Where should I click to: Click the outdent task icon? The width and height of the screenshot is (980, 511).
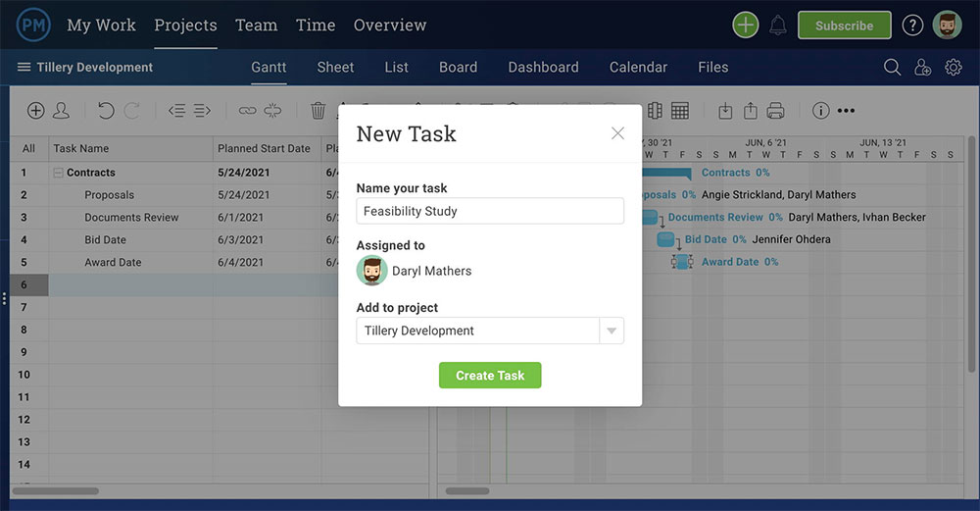(176, 111)
